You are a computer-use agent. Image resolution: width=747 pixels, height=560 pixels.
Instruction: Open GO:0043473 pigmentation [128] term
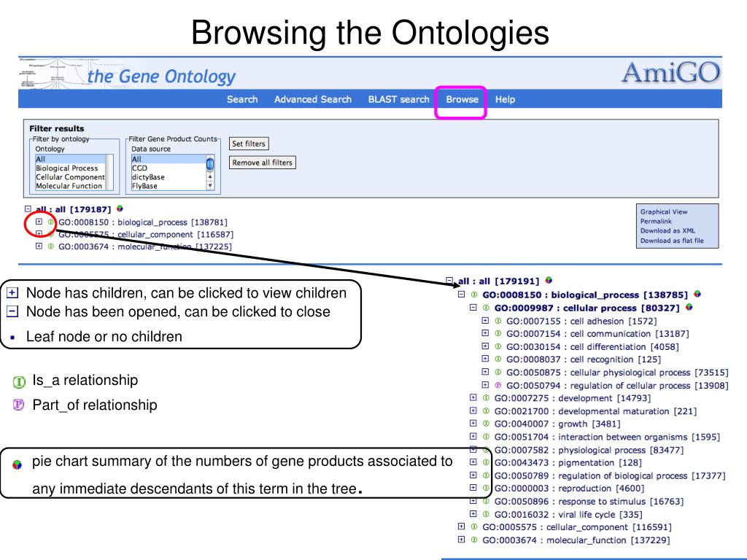click(568, 462)
